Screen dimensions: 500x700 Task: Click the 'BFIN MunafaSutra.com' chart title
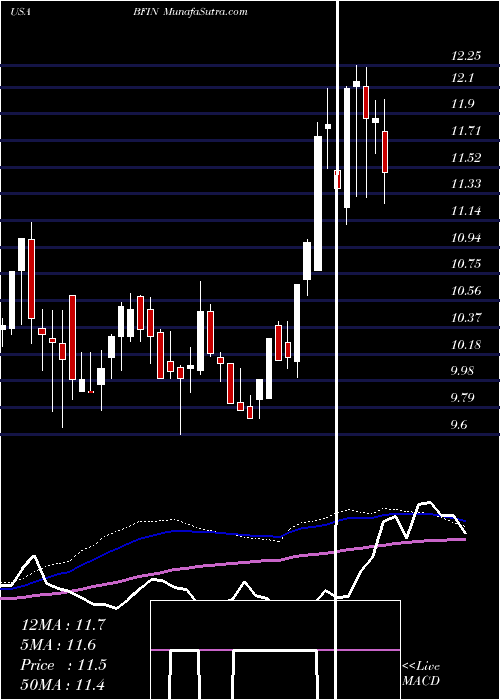coord(190,12)
